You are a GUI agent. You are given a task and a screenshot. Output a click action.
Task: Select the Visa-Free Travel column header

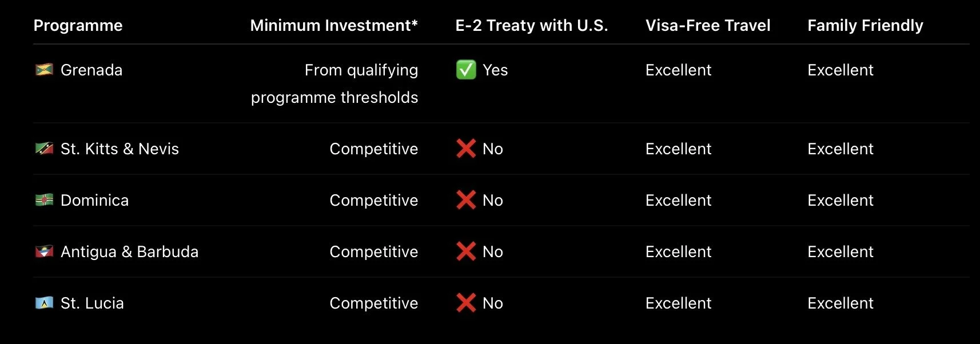point(708,26)
